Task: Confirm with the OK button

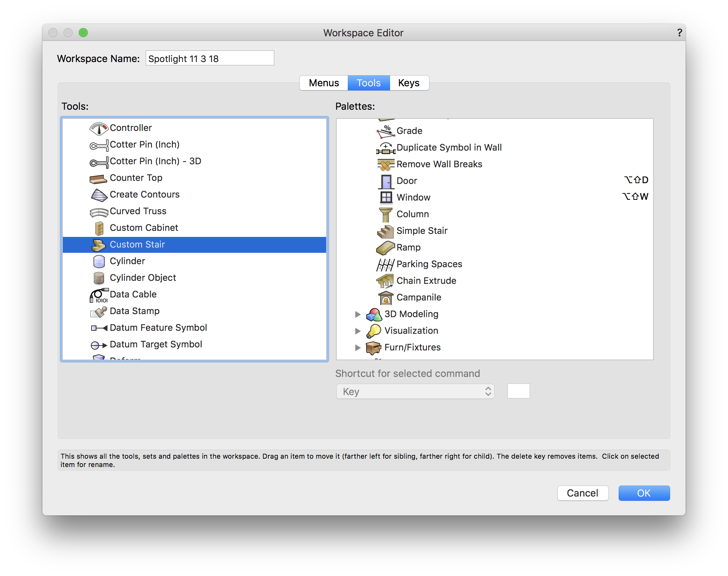Action: point(644,493)
